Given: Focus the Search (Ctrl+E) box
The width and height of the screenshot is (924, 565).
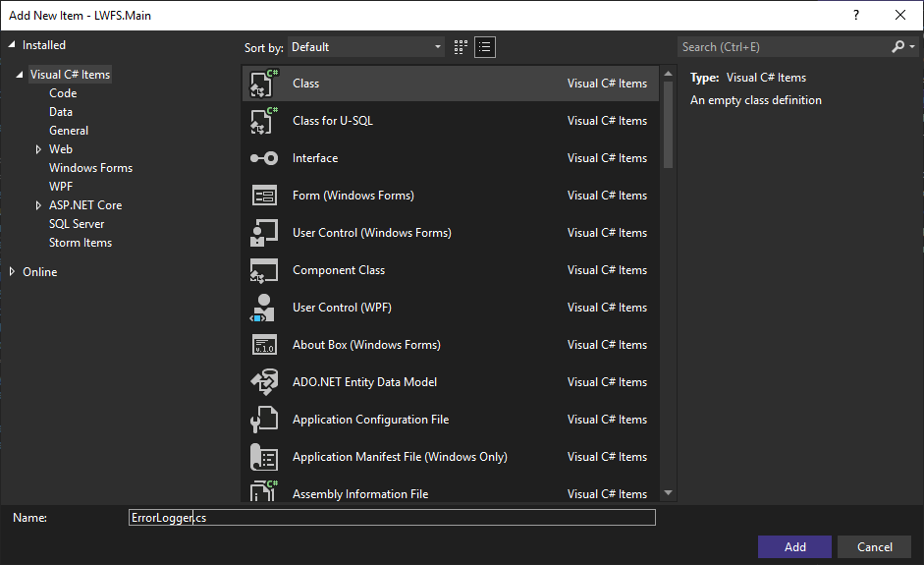Looking at the screenshot, I should [784, 46].
